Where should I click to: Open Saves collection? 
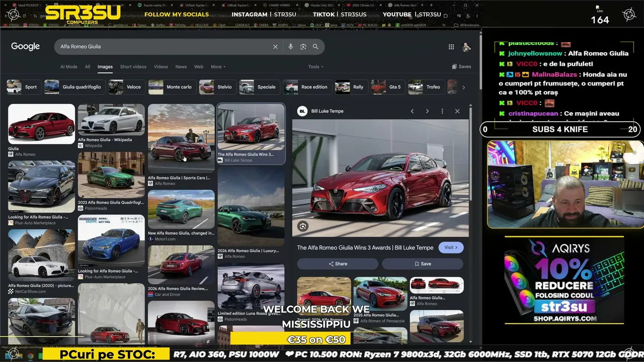461,66
